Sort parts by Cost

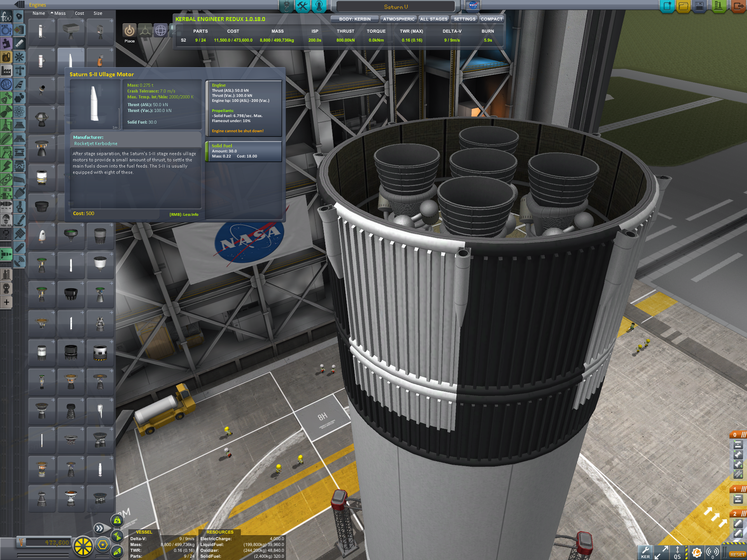[x=79, y=13]
